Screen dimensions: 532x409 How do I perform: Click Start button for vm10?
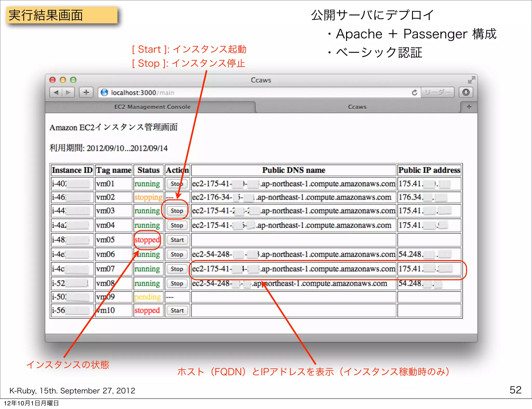[177, 310]
